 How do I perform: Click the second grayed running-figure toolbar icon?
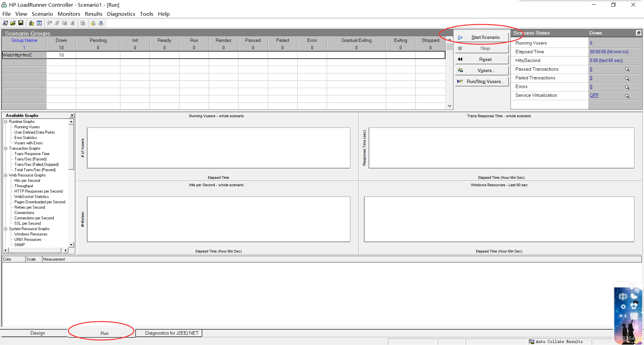coord(57,23)
